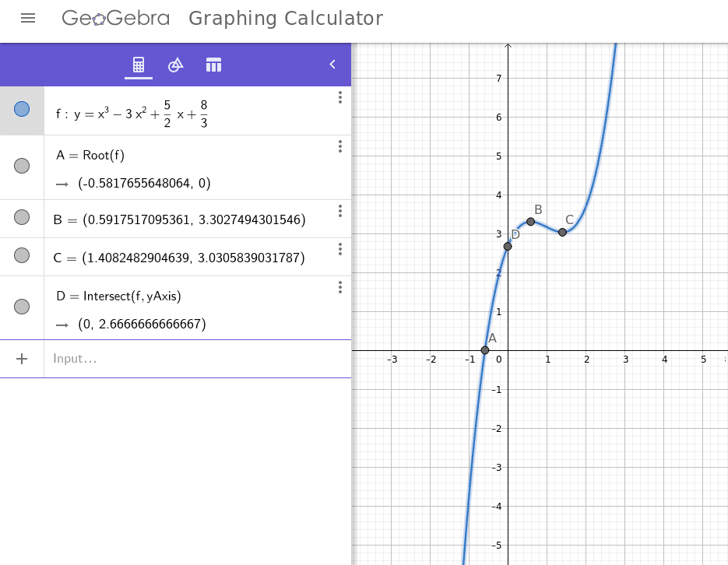The width and height of the screenshot is (728, 565).
Task: Select point B on the graph
Action: (531, 222)
